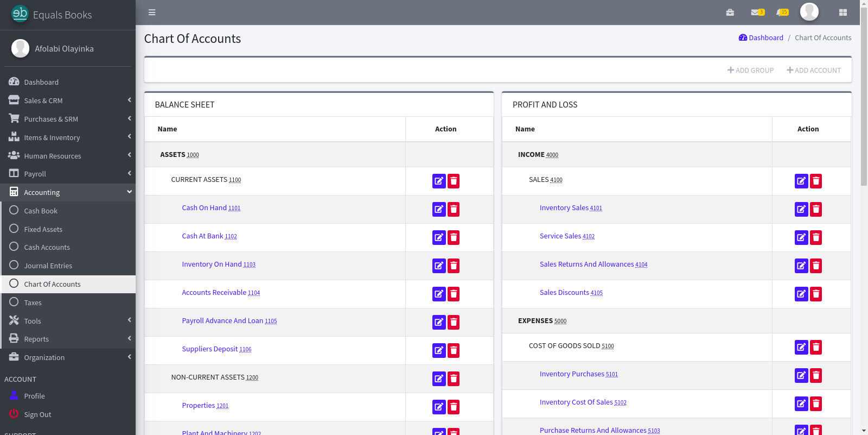
Task: Open the Sales Discounts 4105 link
Action: pyautogui.click(x=571, y=293)
